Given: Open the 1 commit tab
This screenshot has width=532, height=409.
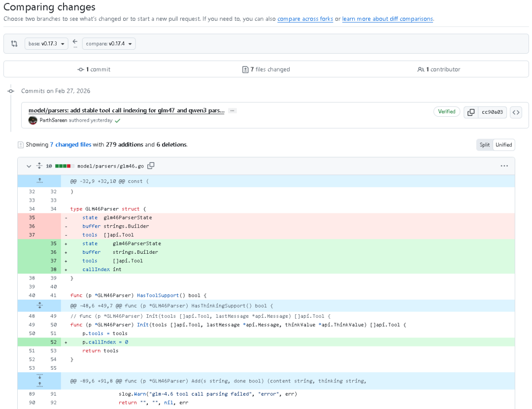Looking at the screenshot, I should [x=94, y=69].
